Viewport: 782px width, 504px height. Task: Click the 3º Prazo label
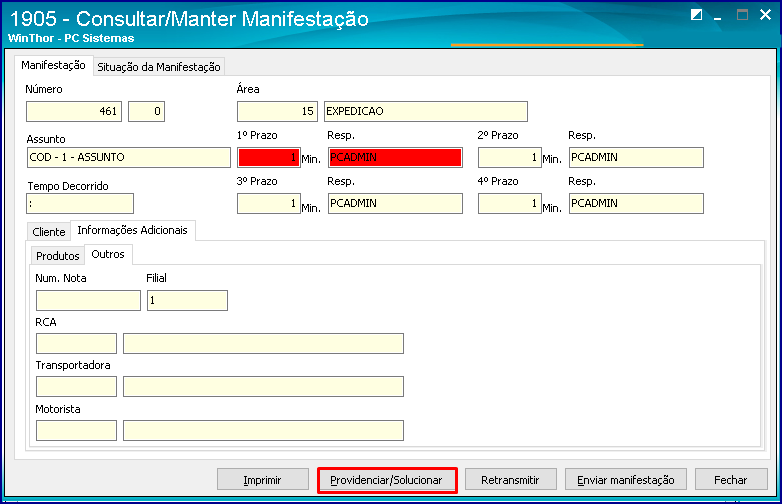[257, 181]
